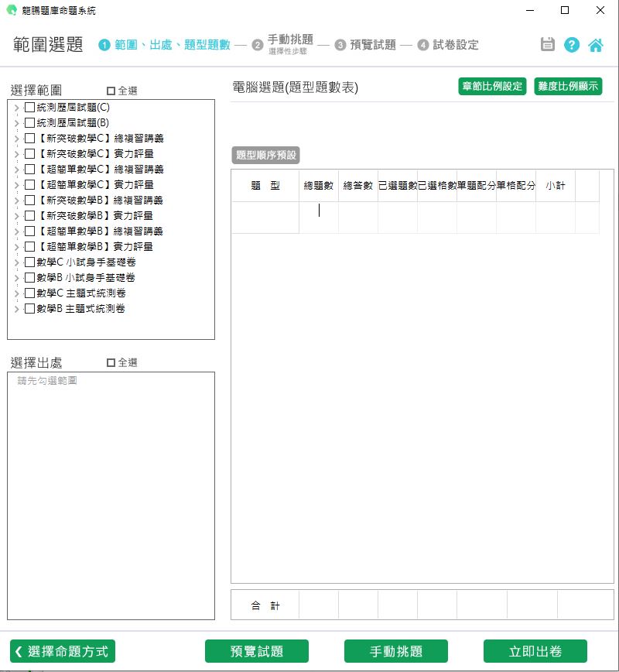
Task: Open 章節比例設定 settings
Action: 492,87
